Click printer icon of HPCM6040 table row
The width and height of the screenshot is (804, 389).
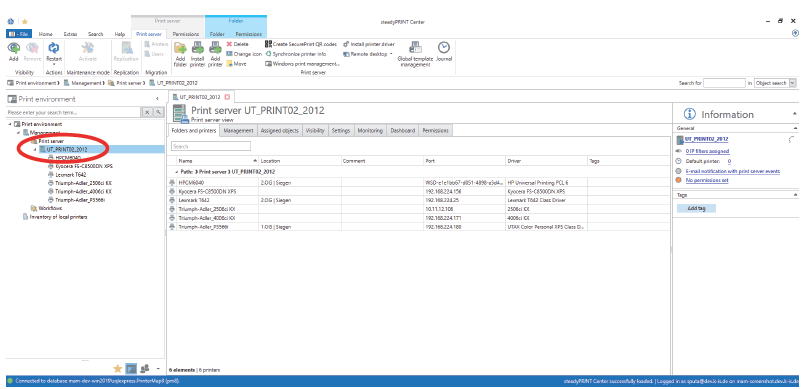[172, 182]
